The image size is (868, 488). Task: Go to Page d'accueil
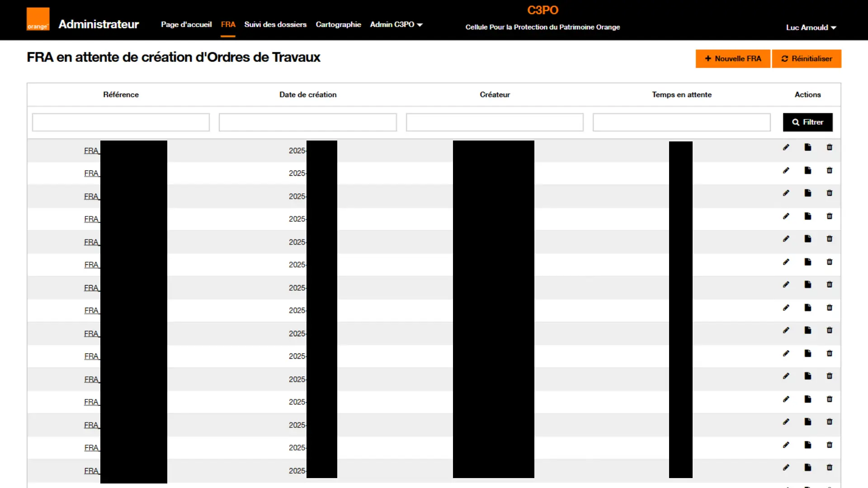186,24
